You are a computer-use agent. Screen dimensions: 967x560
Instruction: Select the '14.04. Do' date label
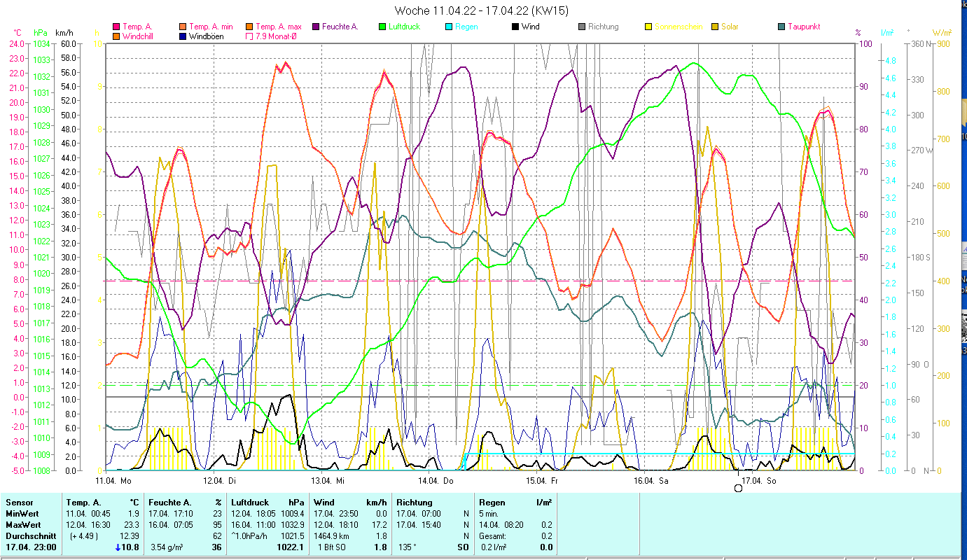click(436, 481)
